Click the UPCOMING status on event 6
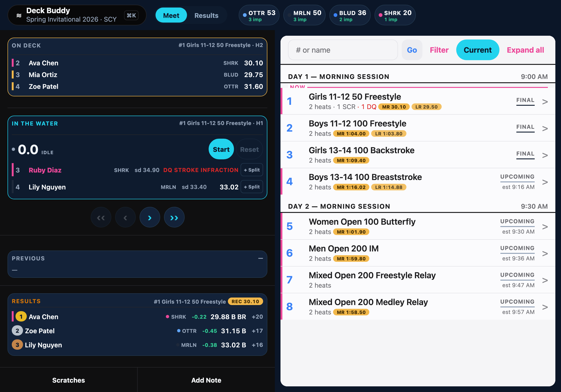 tap(517, 248)
